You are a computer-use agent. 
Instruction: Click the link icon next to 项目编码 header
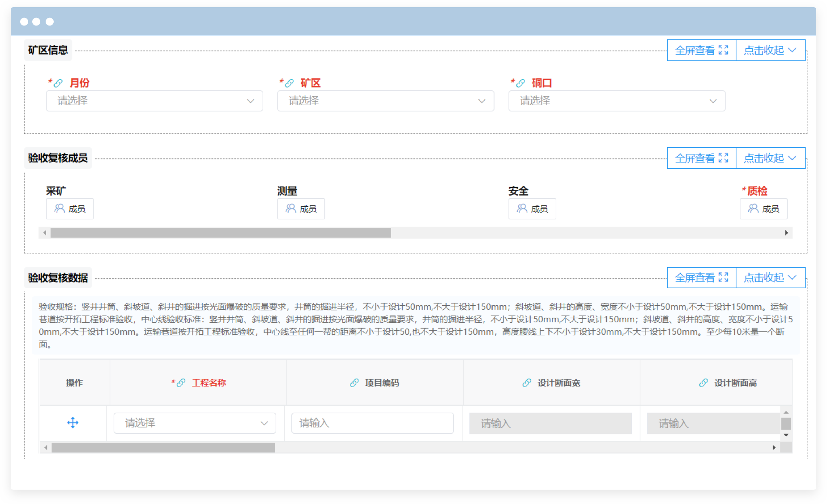point(354,383)
